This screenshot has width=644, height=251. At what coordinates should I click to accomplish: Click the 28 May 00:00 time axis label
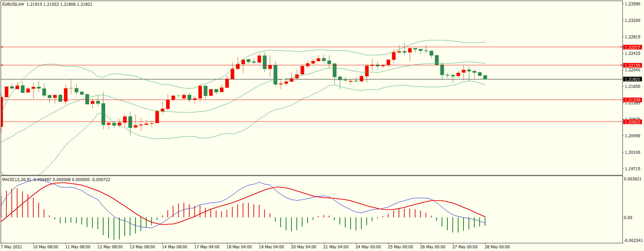tap(497, 247)
